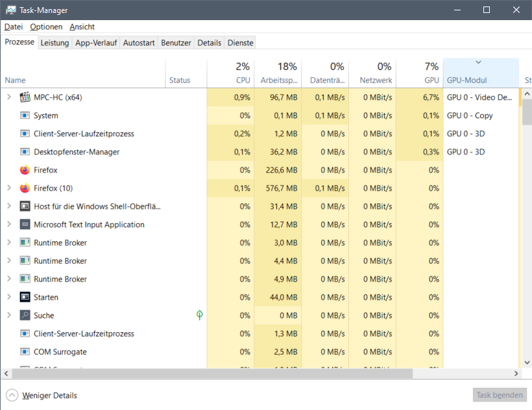532x410 pixels.
Task: Click the Weniger Details arrow circle icon
Action: (x=12, y=395)
